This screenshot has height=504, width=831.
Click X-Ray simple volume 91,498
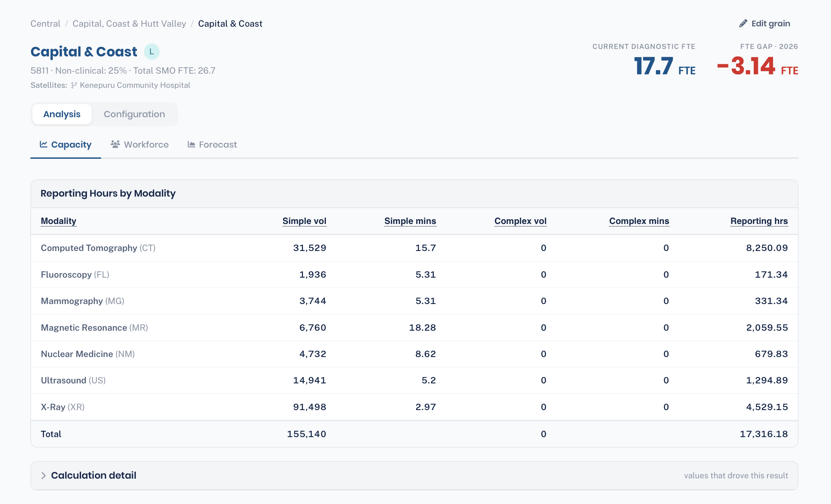pyautogui.click(x=310, y=407)
